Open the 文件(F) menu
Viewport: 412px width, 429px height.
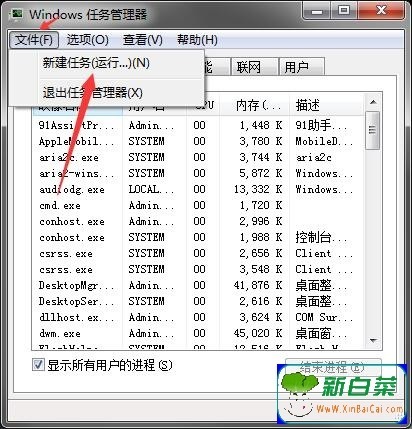[34, 40]
